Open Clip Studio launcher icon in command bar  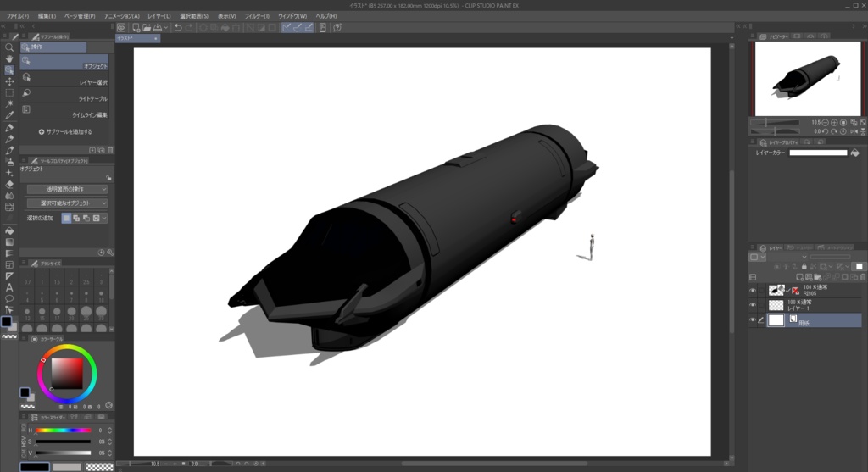click(x=121, y=27)
